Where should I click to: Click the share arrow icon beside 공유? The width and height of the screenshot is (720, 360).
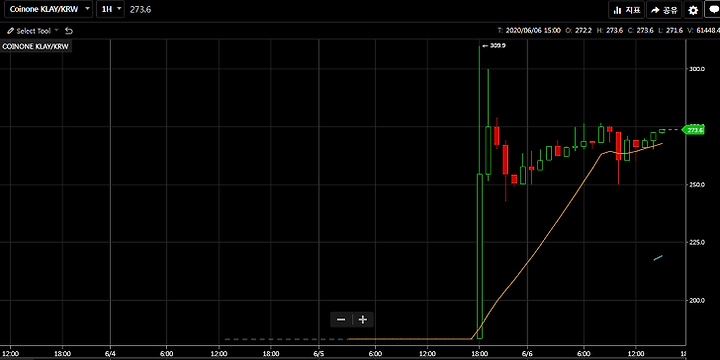click(655, 10)
